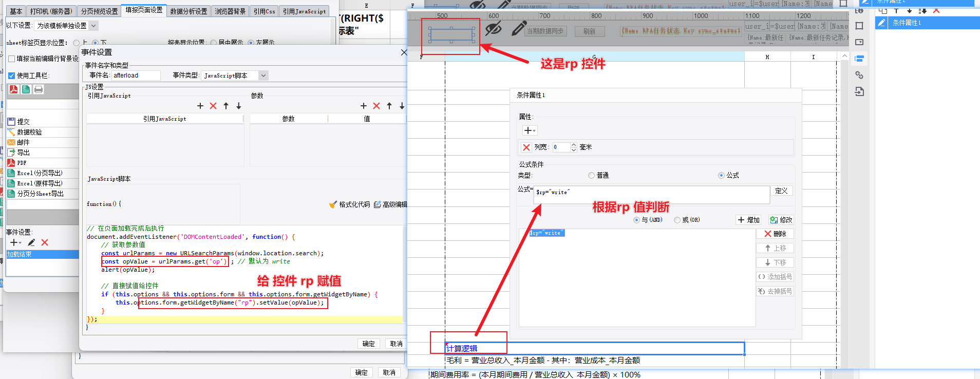Click the green Excel icon in the toolbar preview
980x379 pixels.
pyautogui.click(x=26, y=89)
